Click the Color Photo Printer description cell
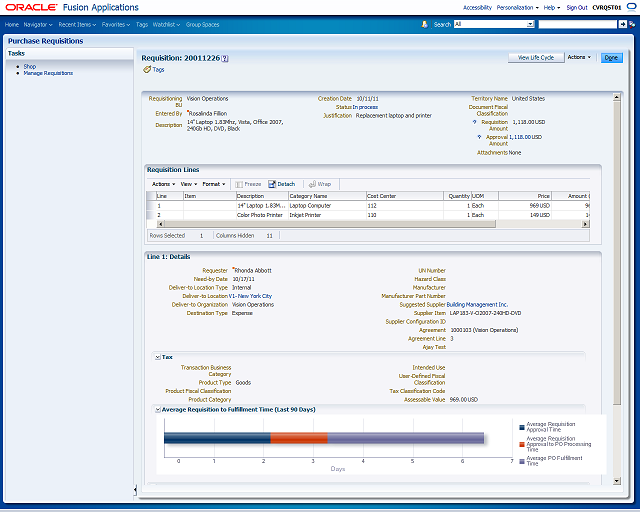 tap(260, 215)
